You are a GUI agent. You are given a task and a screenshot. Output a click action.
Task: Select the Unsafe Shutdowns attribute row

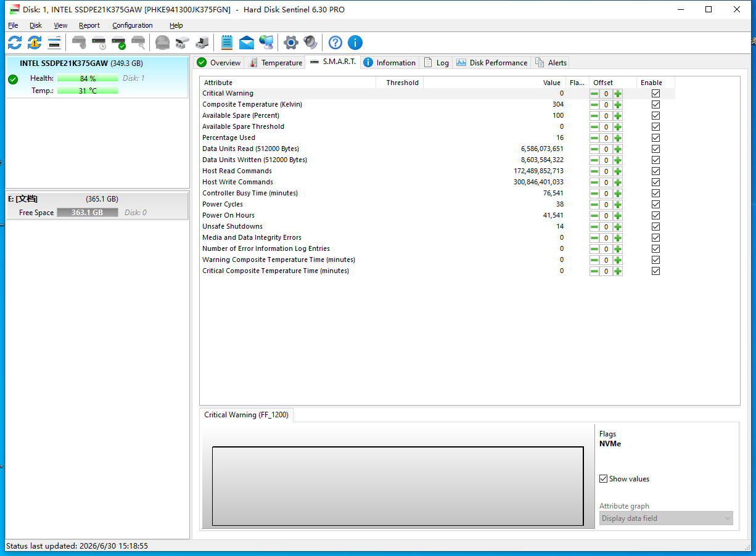[438, 227]
